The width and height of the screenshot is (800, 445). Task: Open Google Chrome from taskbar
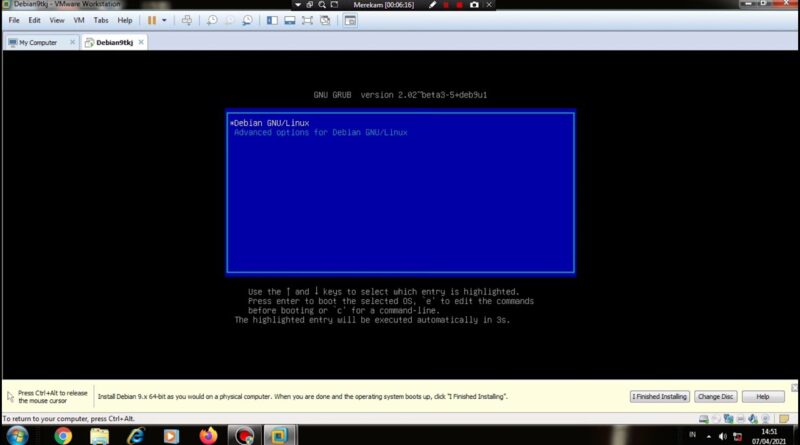click(x=63, y=436)
